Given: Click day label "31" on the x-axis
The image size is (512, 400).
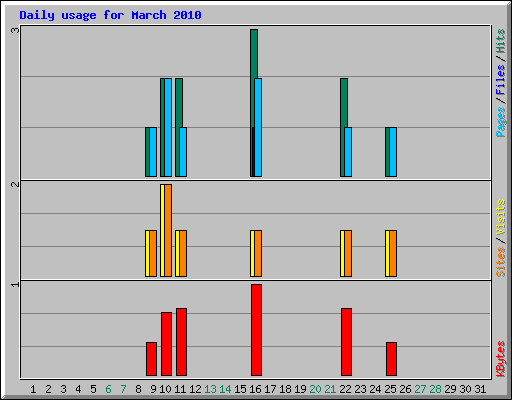Looking at the screenshot, I should click(480, 389).
